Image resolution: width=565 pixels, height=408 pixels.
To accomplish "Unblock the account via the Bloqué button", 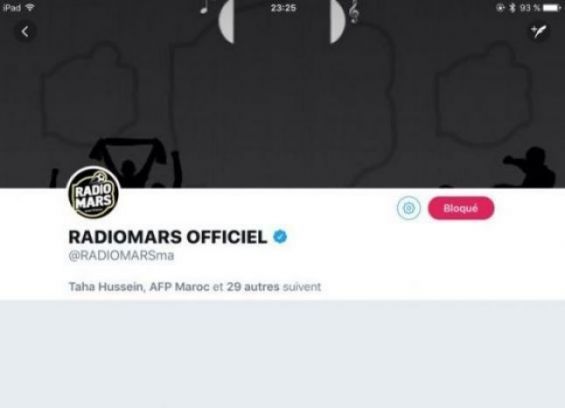I will tap(461, 208).
